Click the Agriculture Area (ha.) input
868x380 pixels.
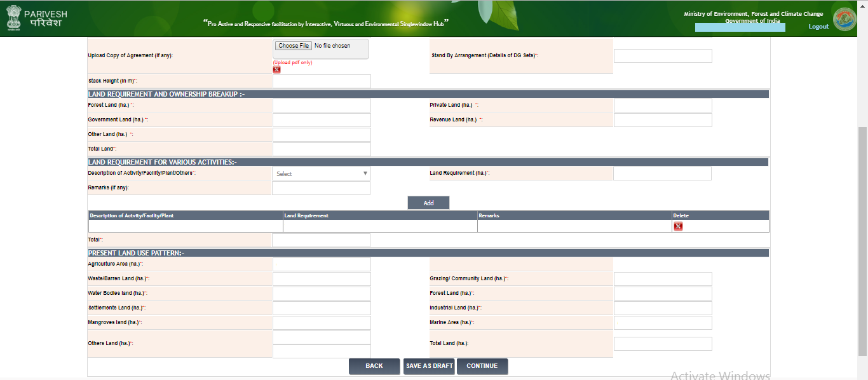coord(322,264)
